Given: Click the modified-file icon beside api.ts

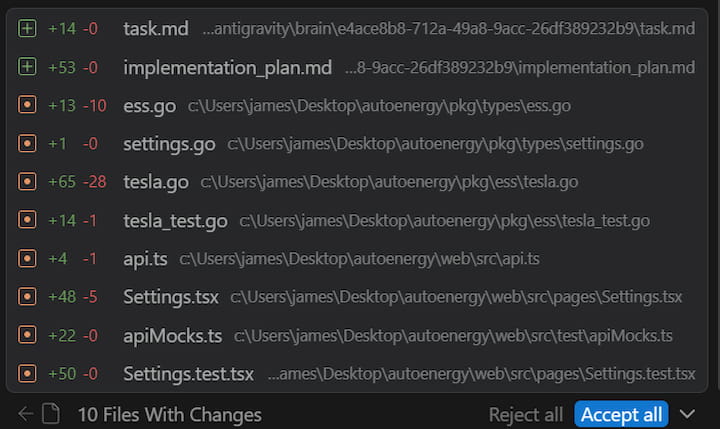Looking at the screenshot, I should tap(27, 259).
